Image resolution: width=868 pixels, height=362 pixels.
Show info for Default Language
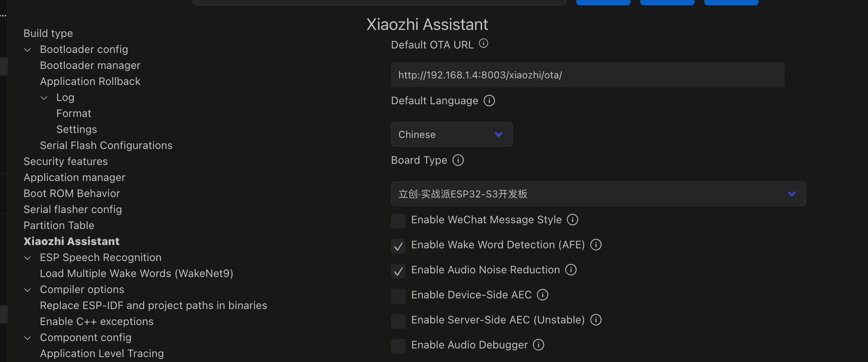click(x=489, y=101)
